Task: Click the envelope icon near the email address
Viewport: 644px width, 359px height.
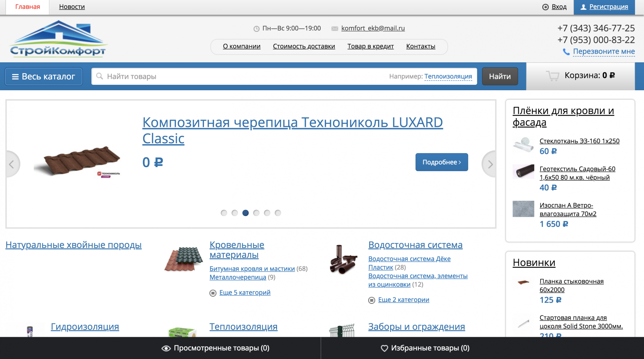Action: [334, 29]
